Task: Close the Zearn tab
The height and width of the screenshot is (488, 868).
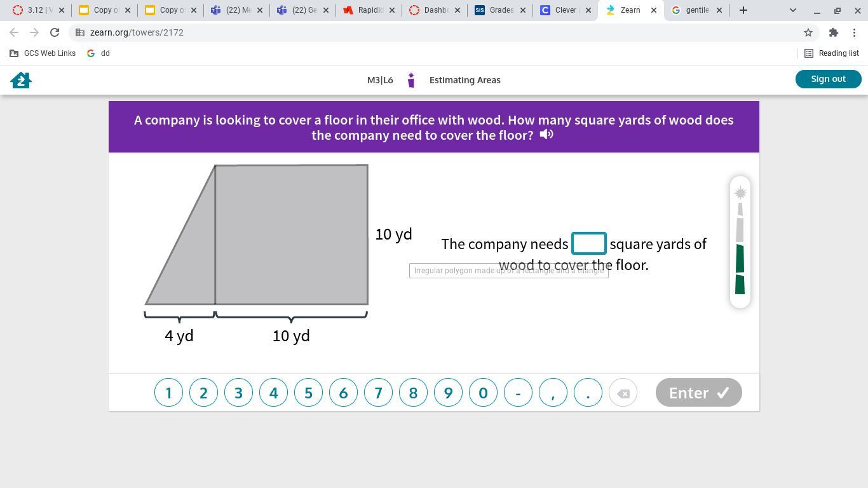Action: pos(654,10)
